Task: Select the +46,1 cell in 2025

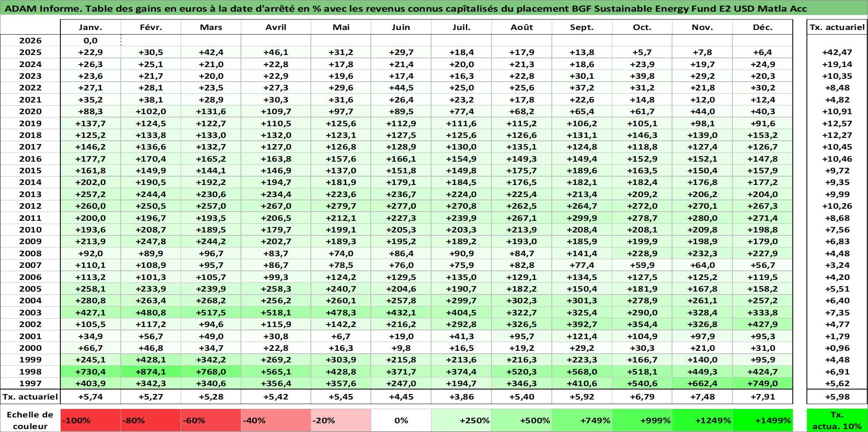Action: point(276,52)
